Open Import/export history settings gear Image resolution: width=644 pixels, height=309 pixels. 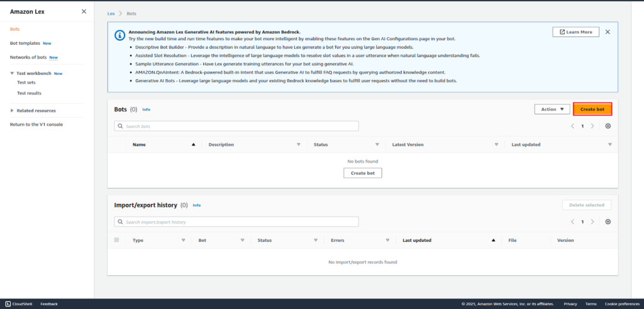pos(608,222)
